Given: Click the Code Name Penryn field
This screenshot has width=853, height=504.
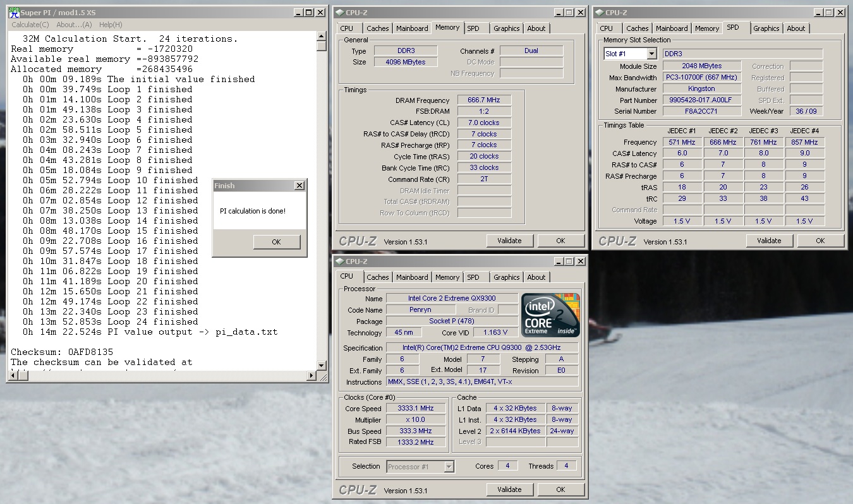Looking at the screenshot, I should pyautogui.click(x=420, y=310).
